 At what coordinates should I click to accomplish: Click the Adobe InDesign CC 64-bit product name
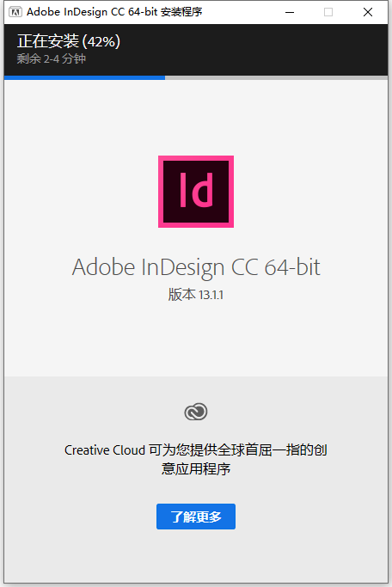point(196,267)
